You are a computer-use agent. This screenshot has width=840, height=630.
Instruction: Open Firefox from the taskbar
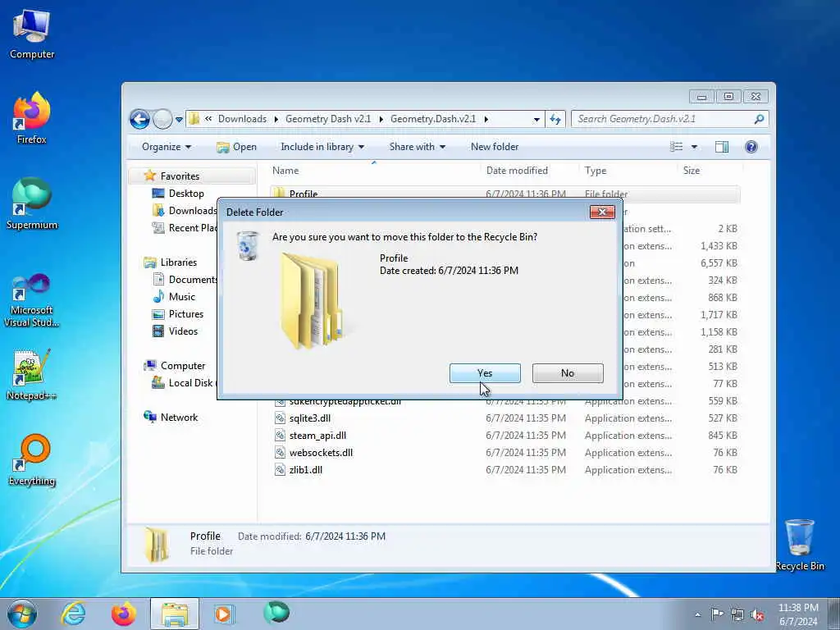click(123, 614)
